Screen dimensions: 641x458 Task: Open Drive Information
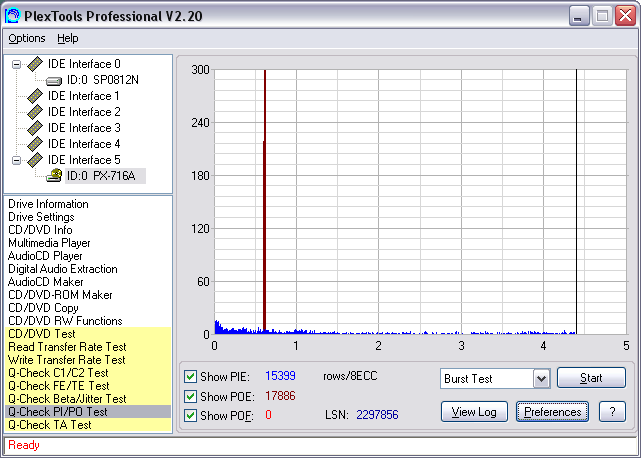pos(48,204)
